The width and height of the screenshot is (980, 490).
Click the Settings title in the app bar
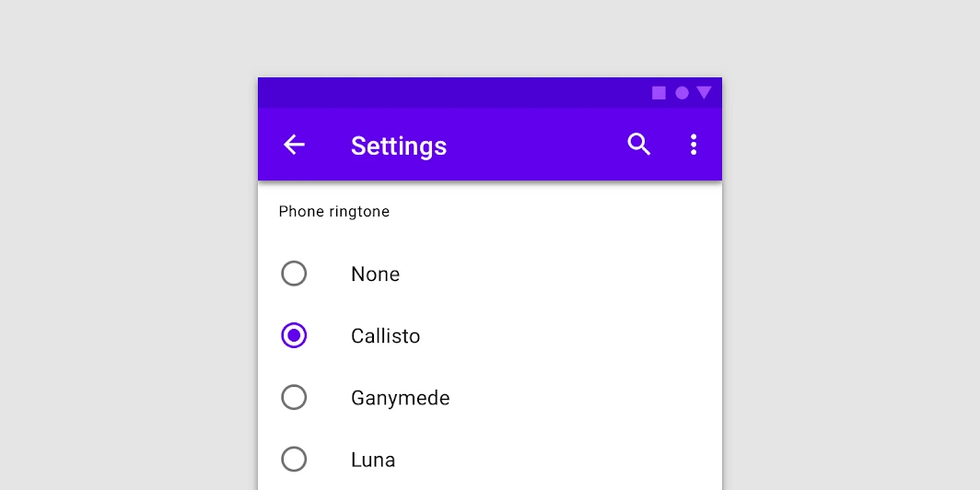click(399, 146)
